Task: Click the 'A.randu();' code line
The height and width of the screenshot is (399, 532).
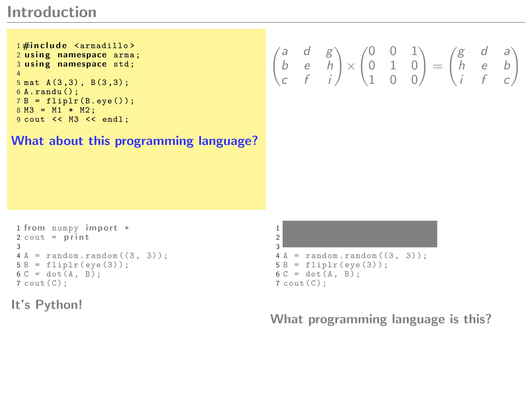Action: pyautogui.click(x=51, y=92)
